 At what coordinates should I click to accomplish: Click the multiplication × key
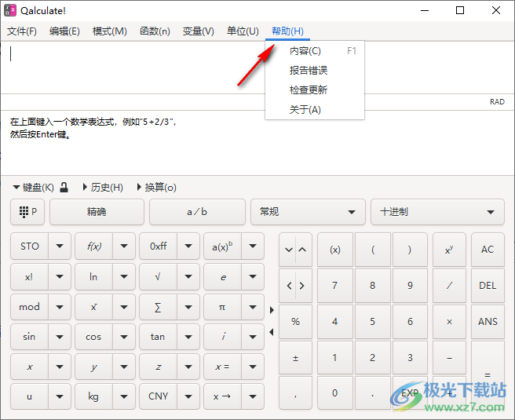coord(449,322)
